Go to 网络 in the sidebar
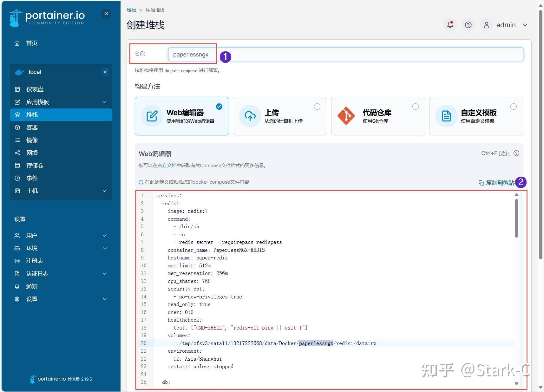Viewport: 544px width, 392px height. coord(32,153)
